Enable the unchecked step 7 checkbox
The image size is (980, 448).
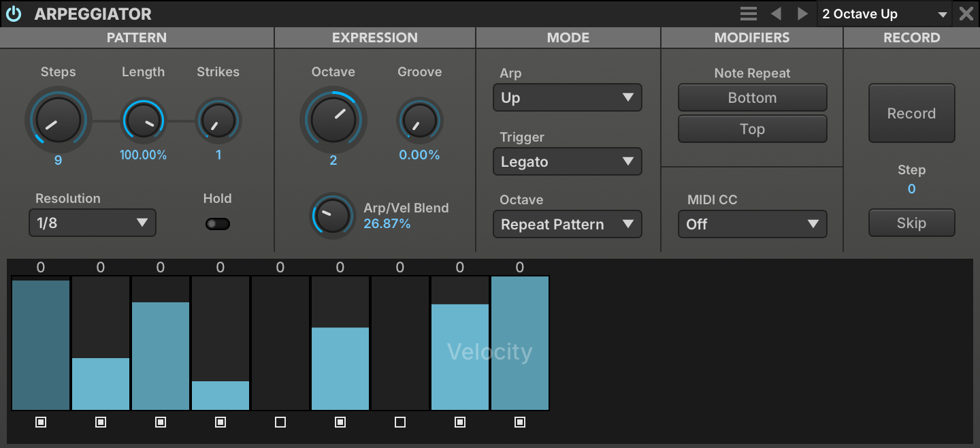point(400,422)
